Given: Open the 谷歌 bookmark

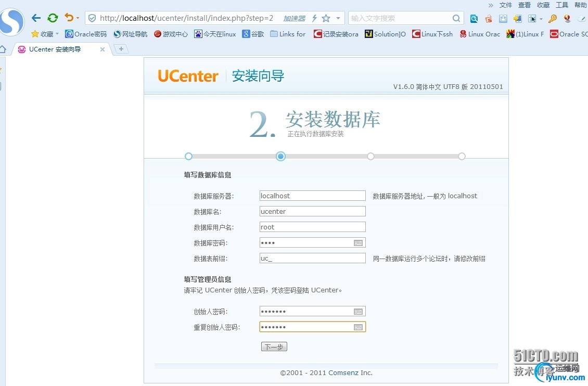Looking at the screenshot, I should (253, 34).
